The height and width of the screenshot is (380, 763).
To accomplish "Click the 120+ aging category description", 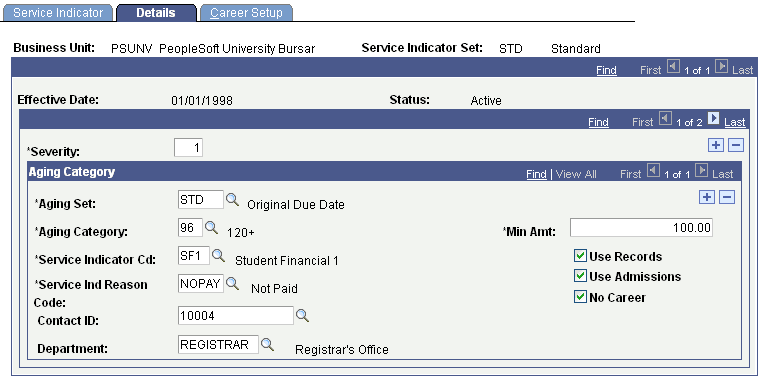I will click(x=240, y=233).
